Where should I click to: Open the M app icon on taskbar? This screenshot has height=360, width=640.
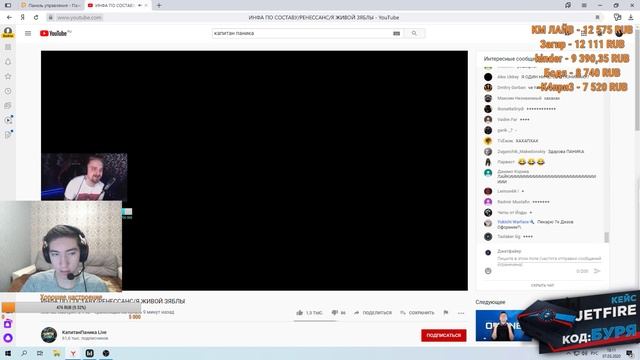89,353
